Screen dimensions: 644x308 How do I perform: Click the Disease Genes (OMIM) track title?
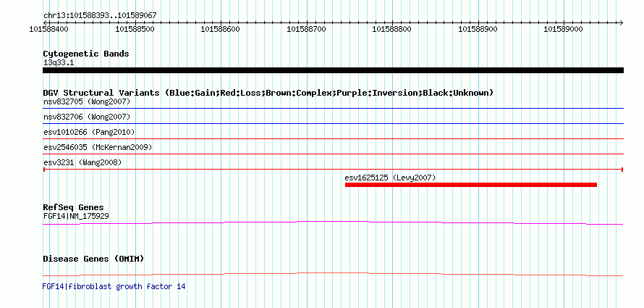tap(93, 259)
